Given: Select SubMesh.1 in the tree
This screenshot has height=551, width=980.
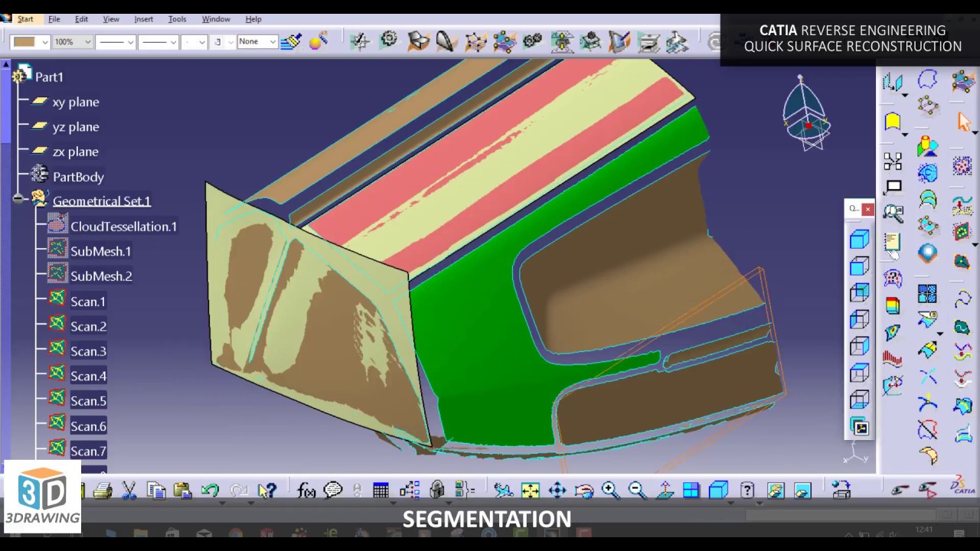Looking at the screenshot, I should coord(101,251).
